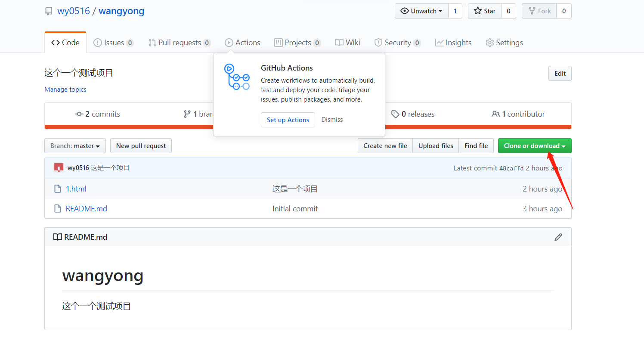This screenshot has height=337, width=644.
Task: View the 0 releases page
Action: point(413,114)
